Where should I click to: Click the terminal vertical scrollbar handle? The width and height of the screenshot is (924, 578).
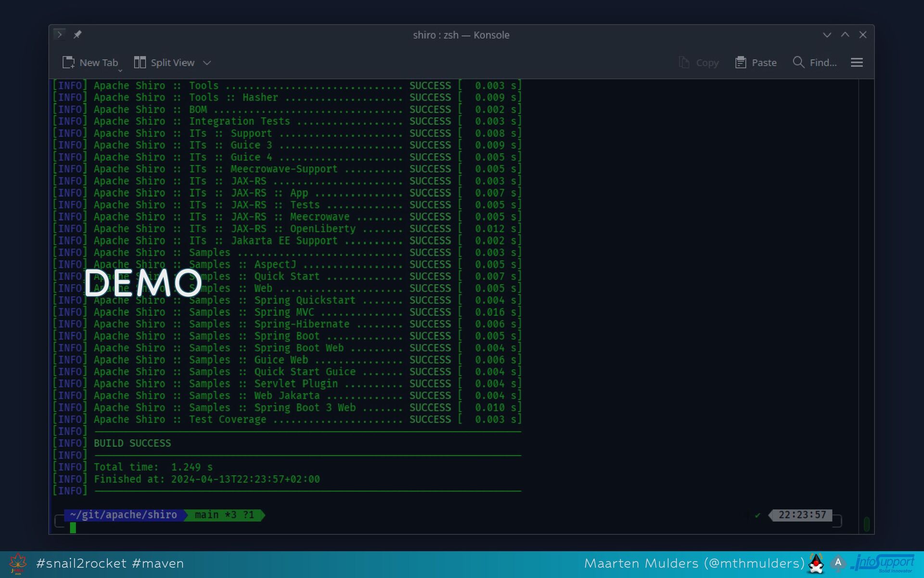point(866,524)
